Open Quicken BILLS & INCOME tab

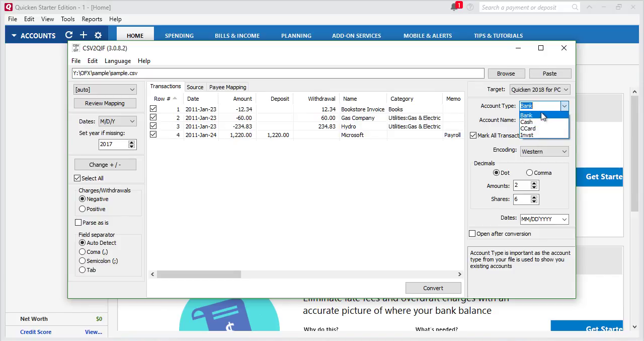pos(237,36)
